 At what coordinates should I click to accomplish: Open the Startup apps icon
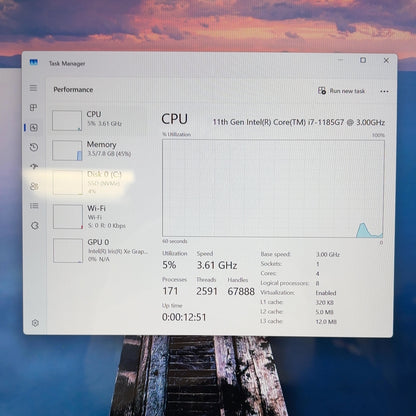(x=34, y=166)
